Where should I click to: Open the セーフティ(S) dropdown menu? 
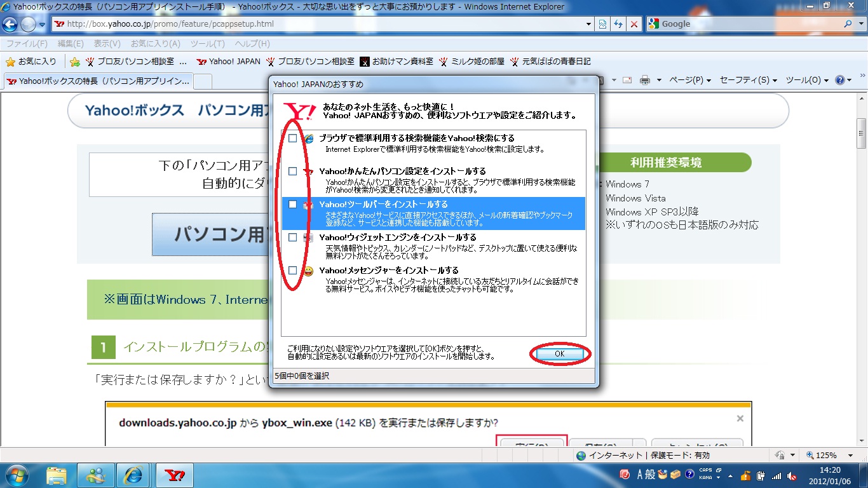coord(749,80)
